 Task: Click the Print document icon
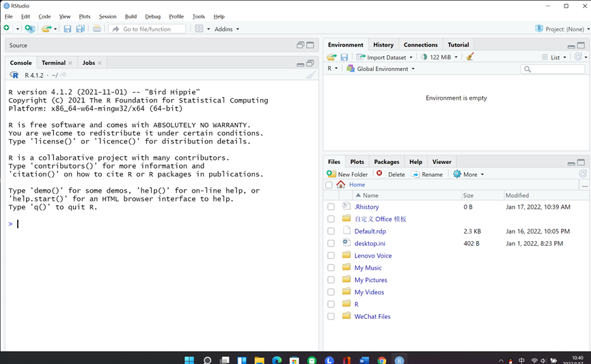(x=97, y=29)
